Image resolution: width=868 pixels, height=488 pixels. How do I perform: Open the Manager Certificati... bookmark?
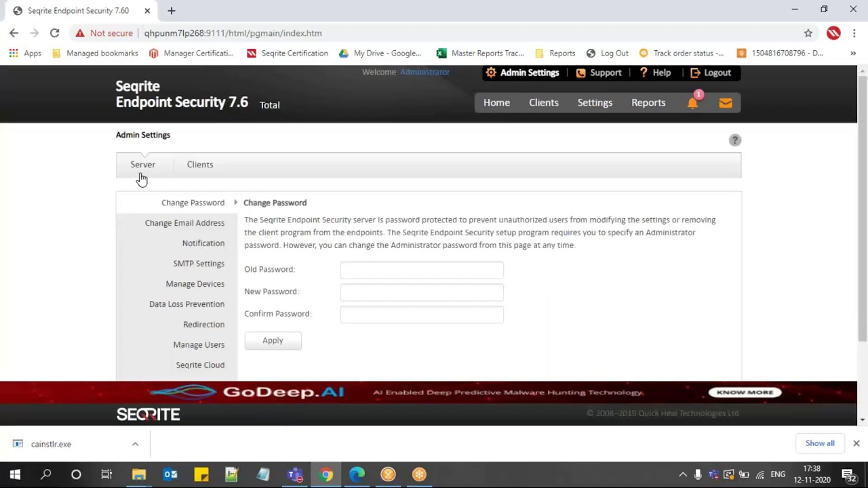[191, 53]
